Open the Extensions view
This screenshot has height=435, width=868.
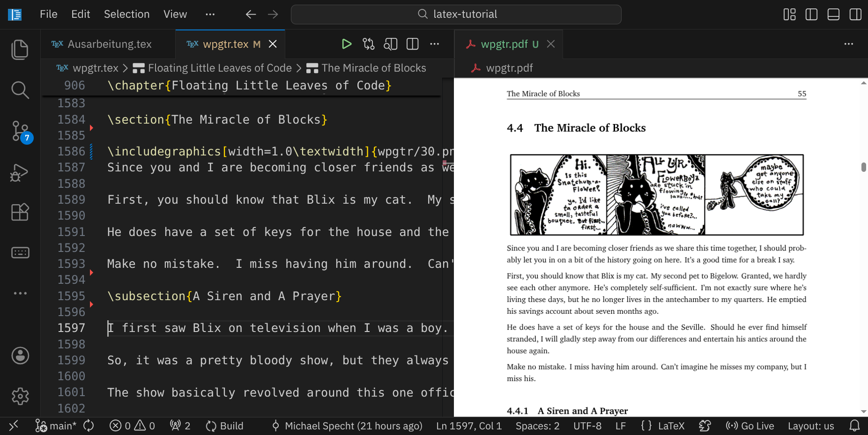coord(20,212)
